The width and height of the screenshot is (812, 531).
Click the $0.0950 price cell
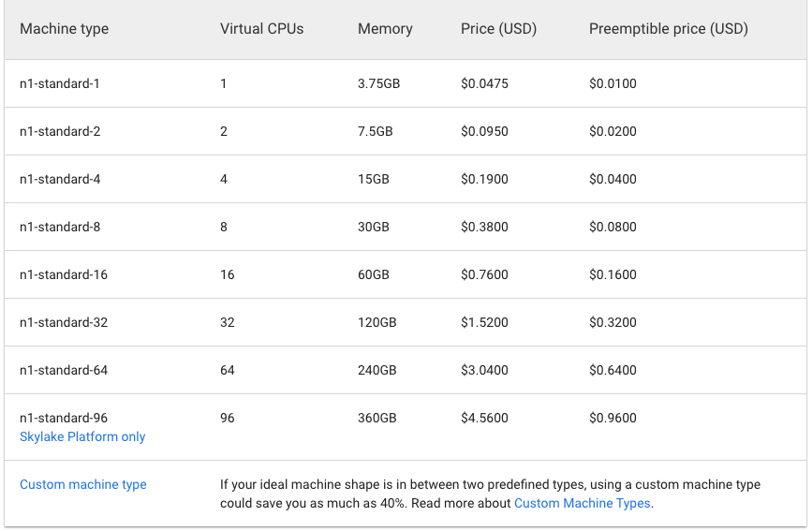point(485,131)
